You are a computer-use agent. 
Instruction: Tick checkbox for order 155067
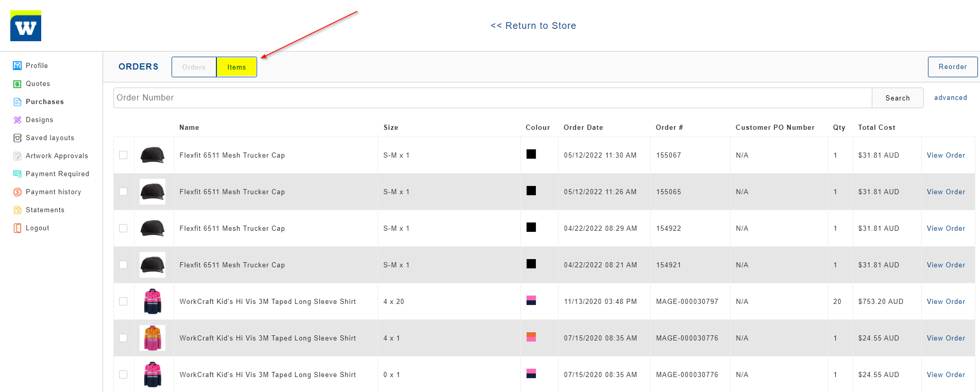pos(123,155)
